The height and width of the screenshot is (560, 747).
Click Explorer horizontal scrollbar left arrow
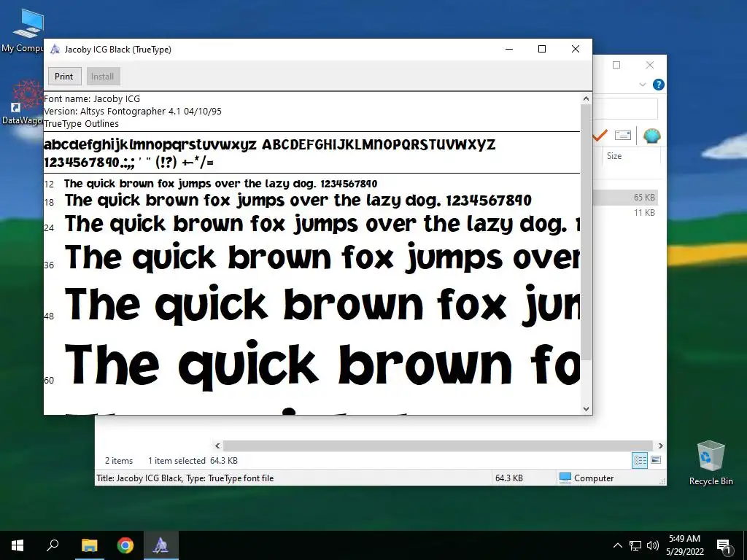[x=217, y=446]
